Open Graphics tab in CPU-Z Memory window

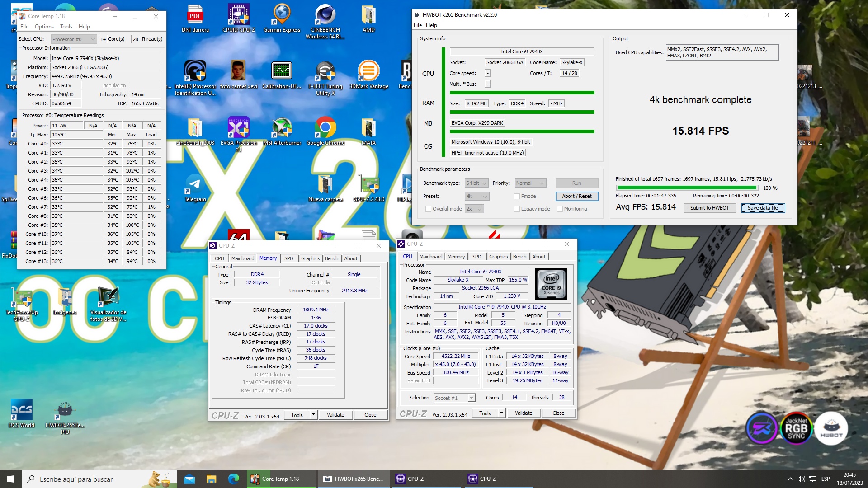(x=310, y=258)
